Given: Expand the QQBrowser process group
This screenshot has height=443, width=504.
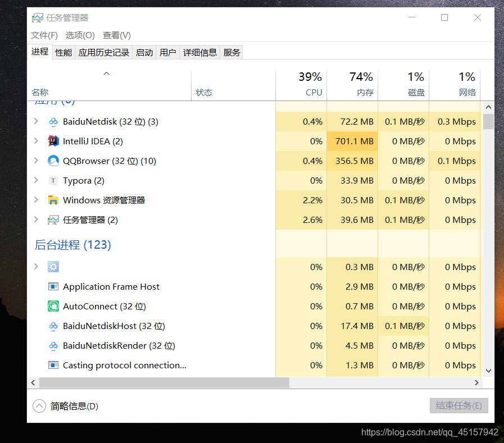Looking at the screenshot, I should (x=36, y=161).
